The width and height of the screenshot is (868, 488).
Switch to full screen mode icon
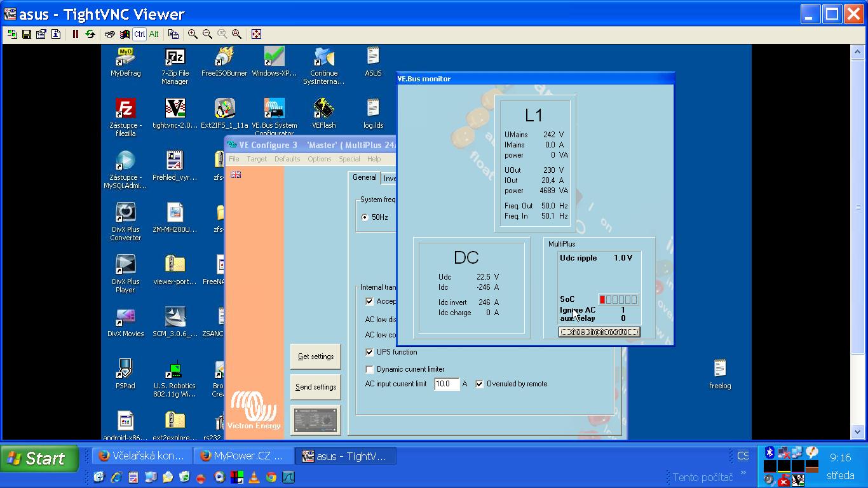[256, 34]
